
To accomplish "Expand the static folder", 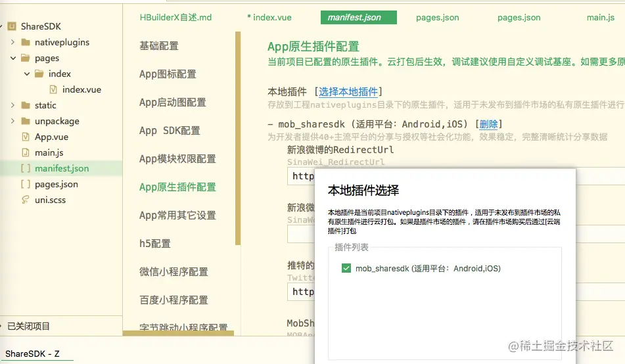I will 12,105.
